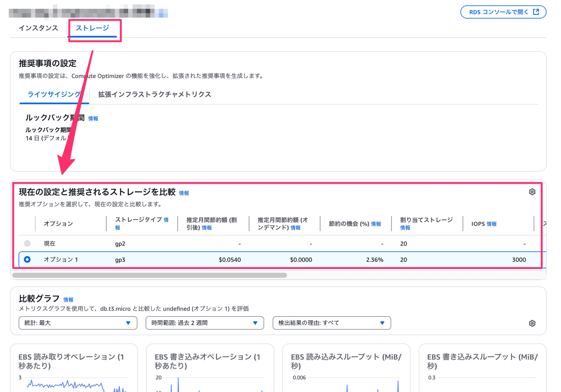The width and height of the screenshot is (561, 392).
Task: Click the gp3 storage type cell
Action: (120, 260)
